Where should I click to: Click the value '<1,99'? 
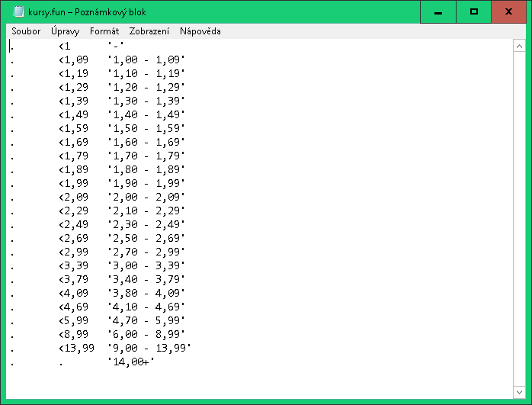pos(73,183)
